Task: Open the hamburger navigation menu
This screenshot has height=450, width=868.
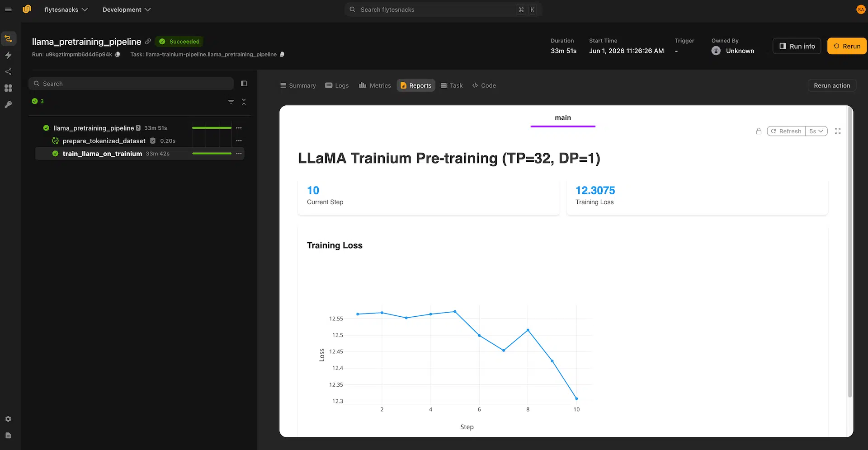Action: pos(8,9)
